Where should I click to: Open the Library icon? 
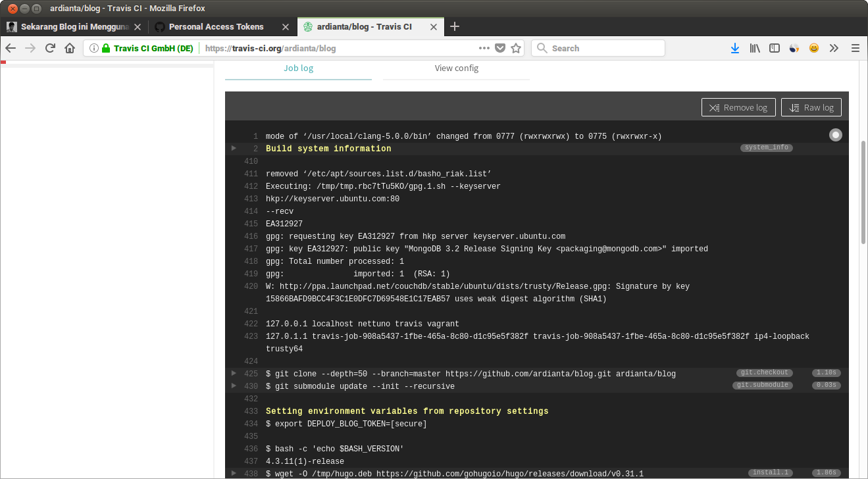(755, 47)
